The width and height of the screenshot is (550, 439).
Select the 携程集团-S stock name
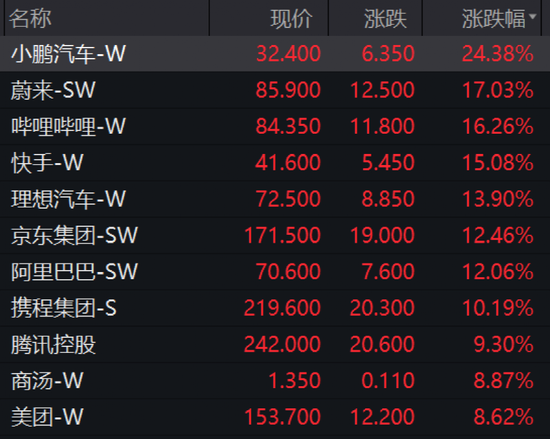click(63, 308)
